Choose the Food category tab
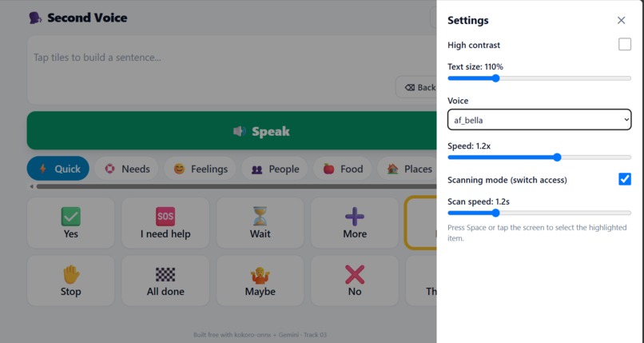The height and width of the screenshot is (343, 644). pos(343,169)
